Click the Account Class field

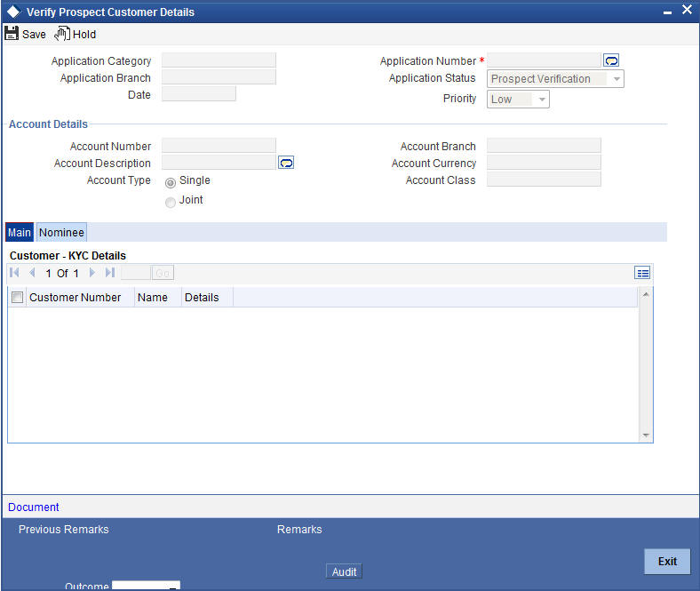(x=544, y=180)
